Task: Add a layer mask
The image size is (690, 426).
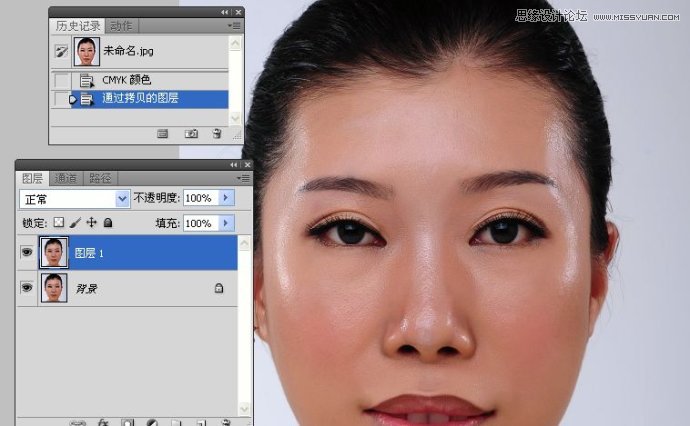Action: point(127,422)
